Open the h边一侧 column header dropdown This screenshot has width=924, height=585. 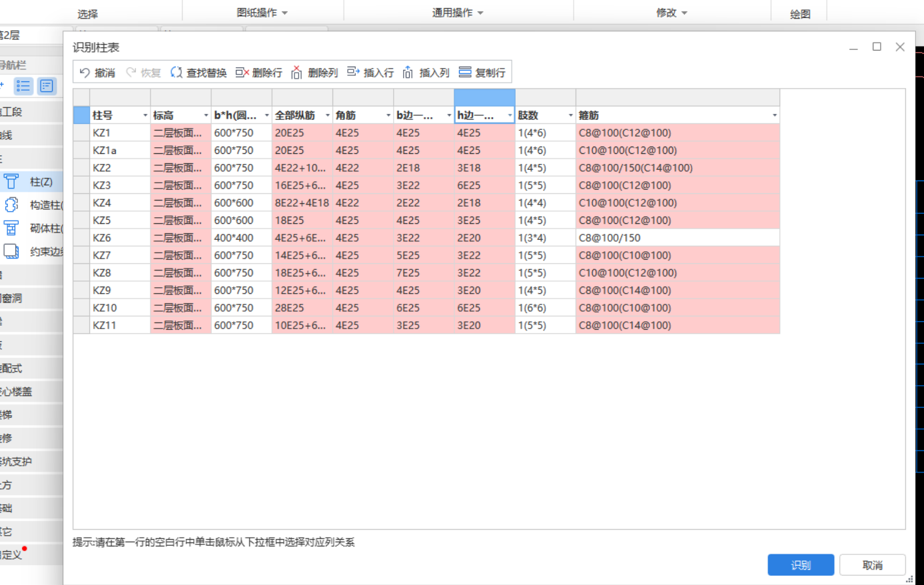point(510,116)
